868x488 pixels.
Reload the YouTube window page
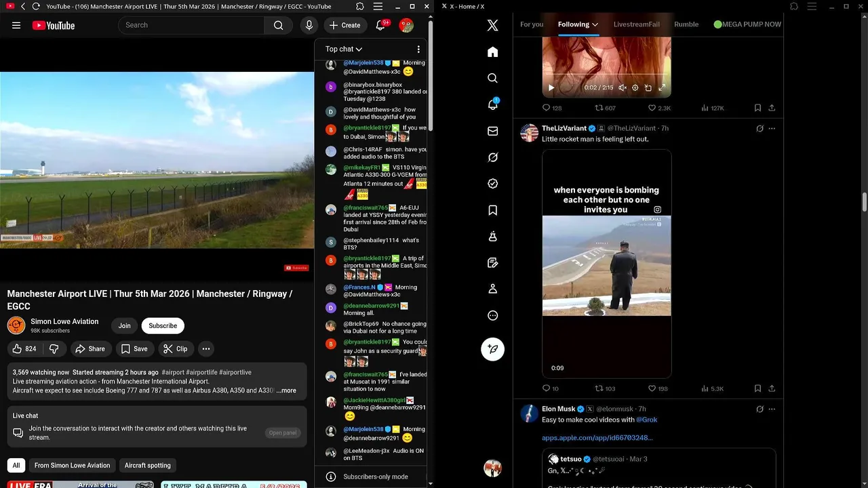(36, 6)
